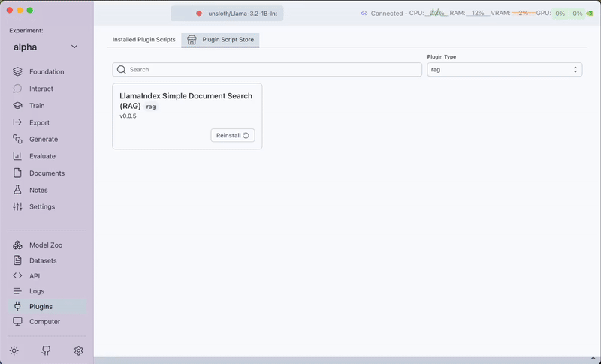Click the Interact chat bubble icon
This screenshot has width=601, height=364.
(x=17, y=89)
